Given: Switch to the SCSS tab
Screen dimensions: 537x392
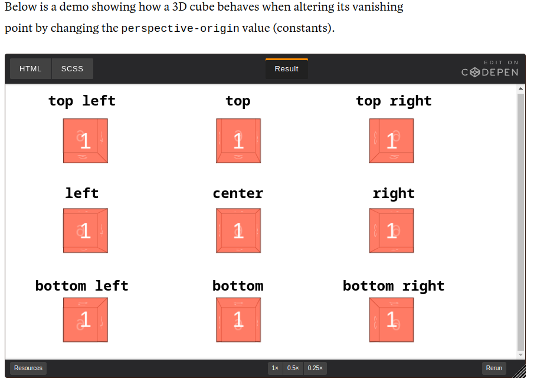Looking at the screenshot, I should pos(73,69).
